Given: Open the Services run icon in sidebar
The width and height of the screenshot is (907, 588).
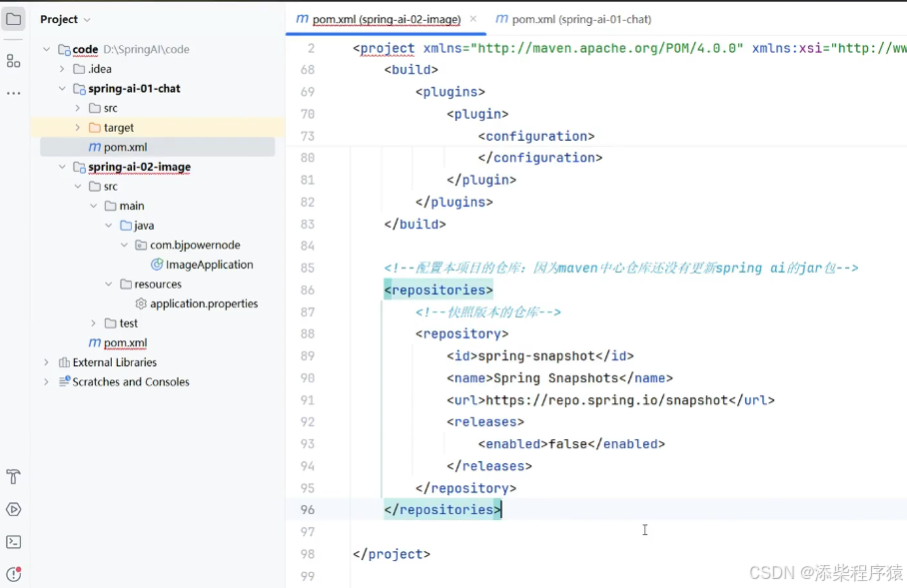Looking at the screenshot, I should pyautogui.click(x=13, y=509).
